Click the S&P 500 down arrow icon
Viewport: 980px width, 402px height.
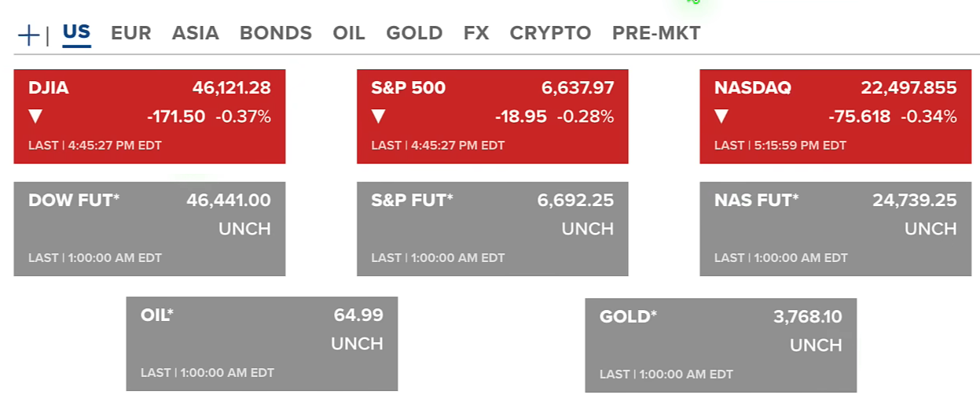[x=379, y=117]
